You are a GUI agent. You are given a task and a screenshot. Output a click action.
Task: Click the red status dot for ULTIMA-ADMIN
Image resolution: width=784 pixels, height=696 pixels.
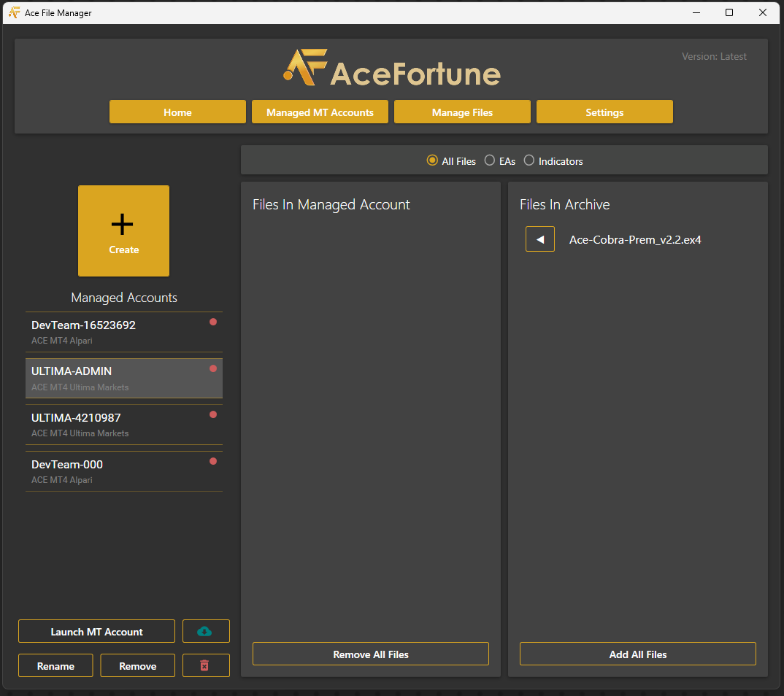point(213,368)
